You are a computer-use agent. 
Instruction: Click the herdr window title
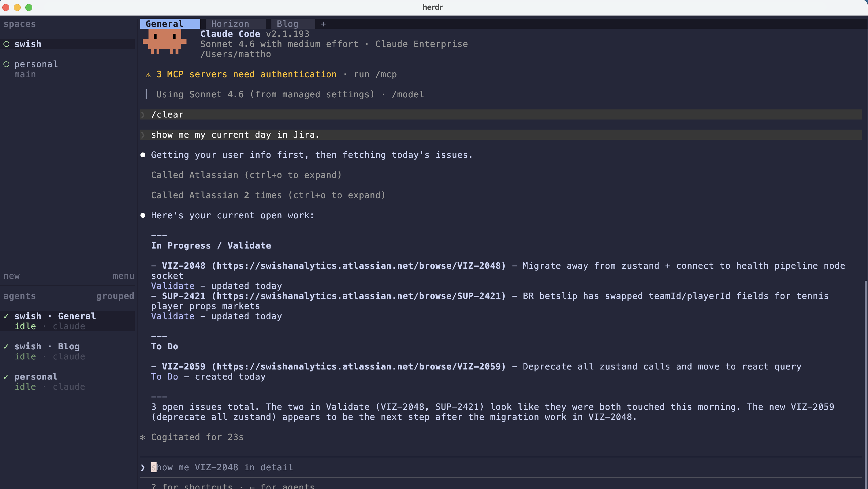(x=432, y=7)
